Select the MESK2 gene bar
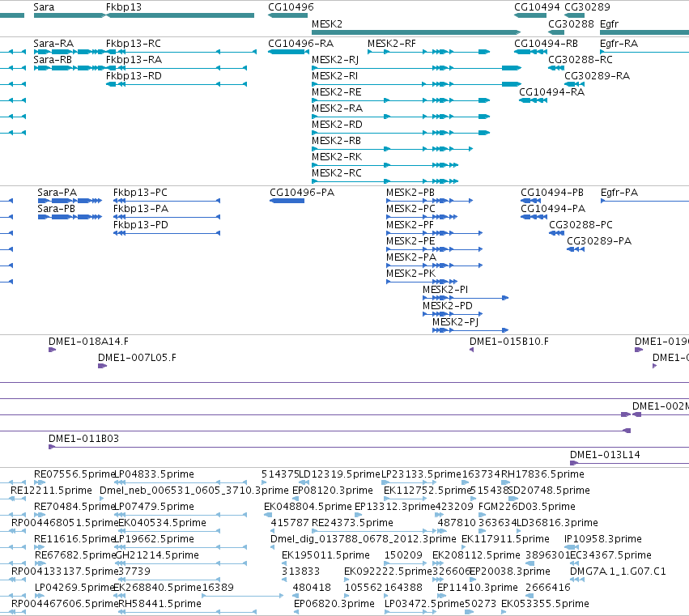This screenshot has width=689, height=616. (416, 32)
